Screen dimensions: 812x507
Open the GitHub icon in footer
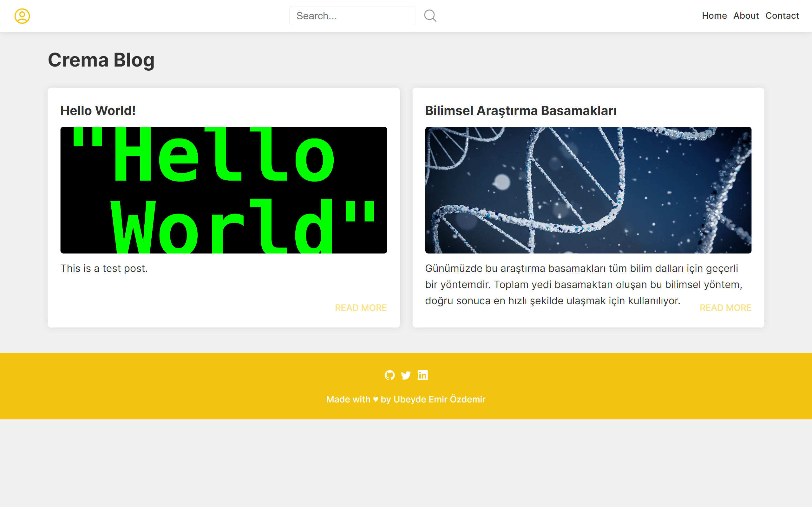tap(390, 375)
